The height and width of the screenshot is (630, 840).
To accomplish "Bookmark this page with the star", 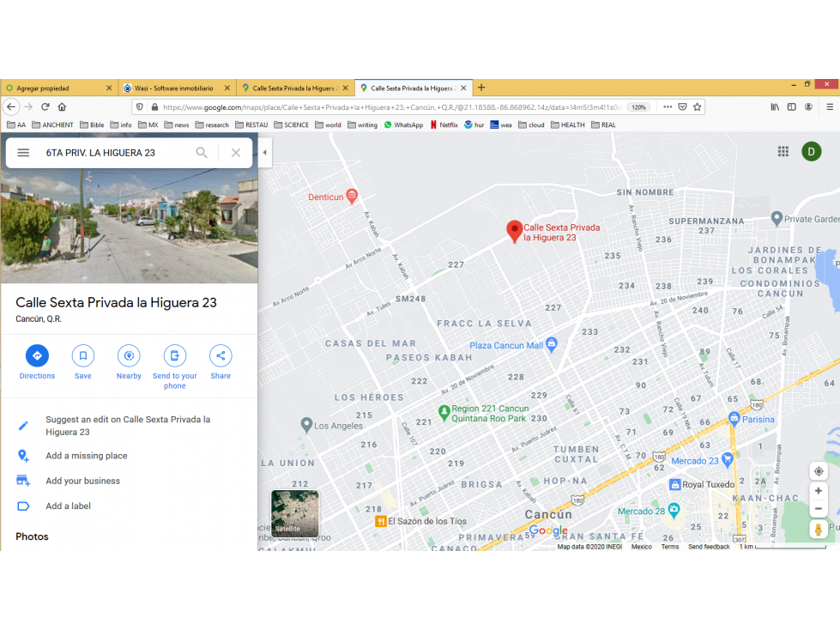I will (697, 106).
